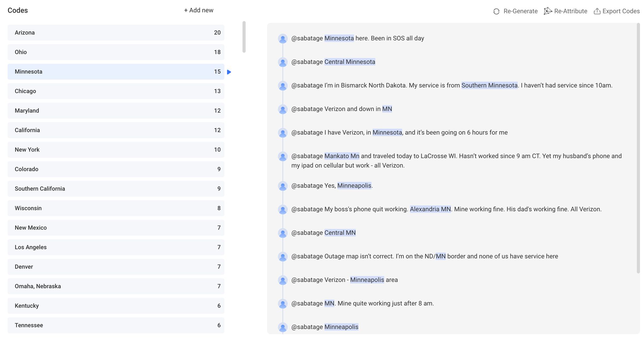Expand the Minnesota code using the blue arrow
Image resolution: width=644 pixels, height=340 pixels.
[x=229, y=72]
